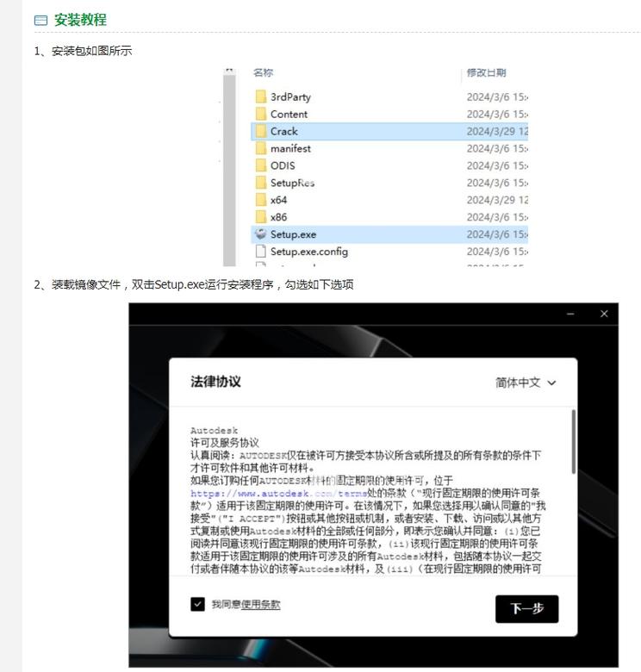The height and width of the screenshot is (672, 641).
Task: Select the Crack folder name
Action: (x=283, y=132)
